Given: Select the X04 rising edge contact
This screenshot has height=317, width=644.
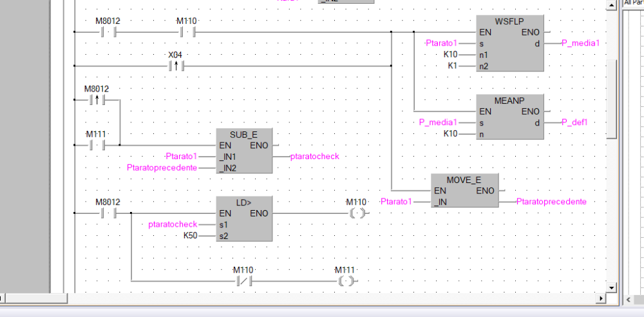Looking at the screenshot, I should (x=176, y=66).
